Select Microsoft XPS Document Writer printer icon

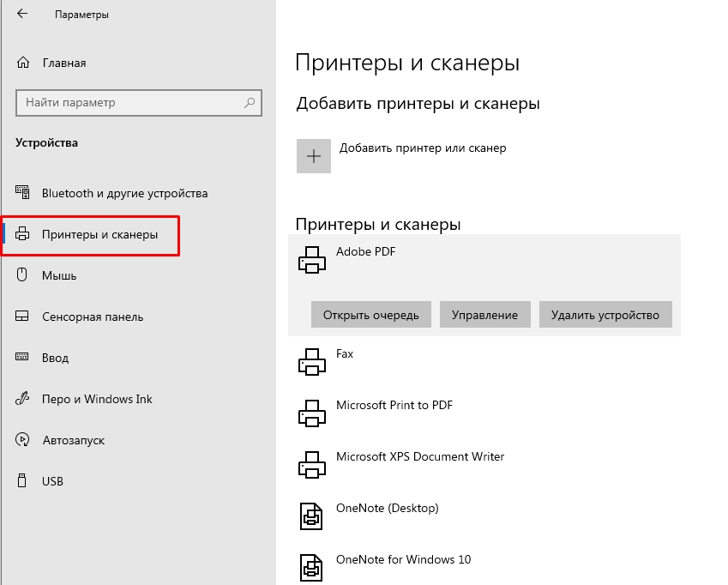pos(312,465)
